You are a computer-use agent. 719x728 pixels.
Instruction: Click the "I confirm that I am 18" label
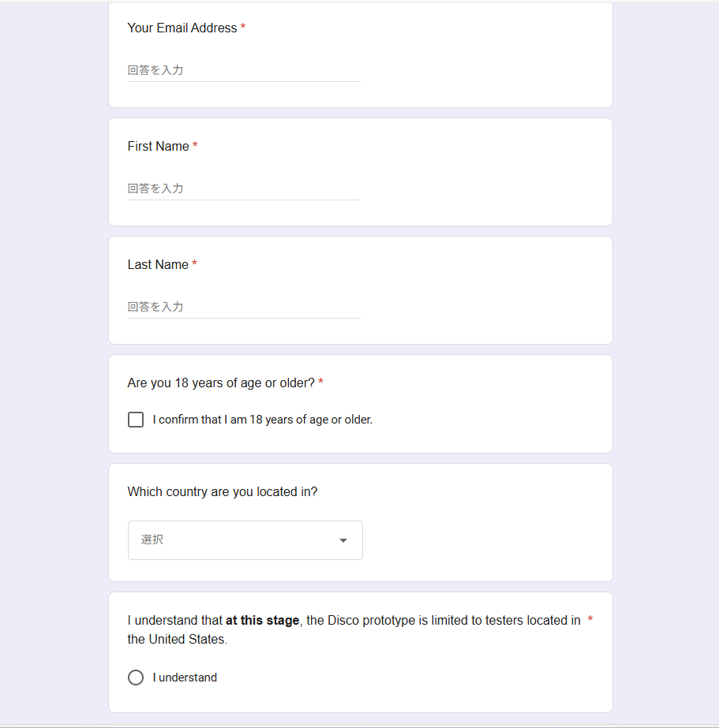tap(262, 420)
